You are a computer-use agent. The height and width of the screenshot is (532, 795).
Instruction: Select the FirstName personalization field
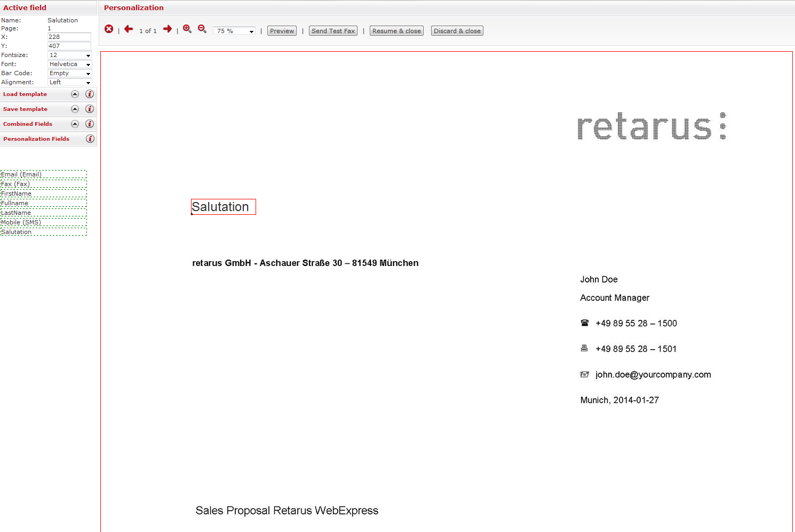[43, 194]
